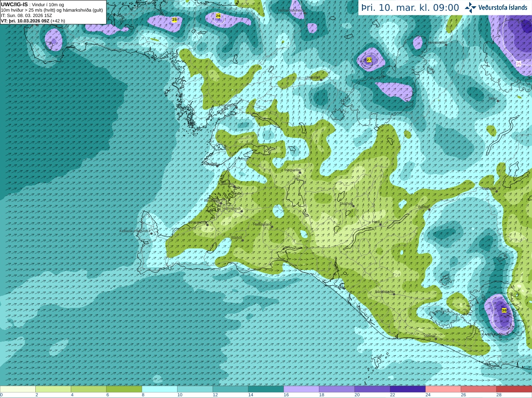Select the Búrfell station label
Viewport: 532px width, 398px height.
point(424,206)
